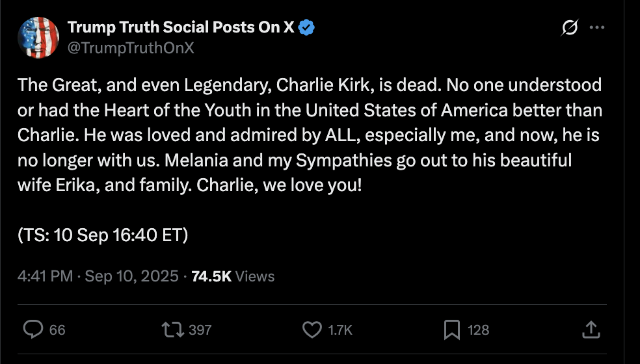The width and height of the screenshot is (640, 364).
Task: Bookmark this post using the bookmark icon
Action: (451, 330)
